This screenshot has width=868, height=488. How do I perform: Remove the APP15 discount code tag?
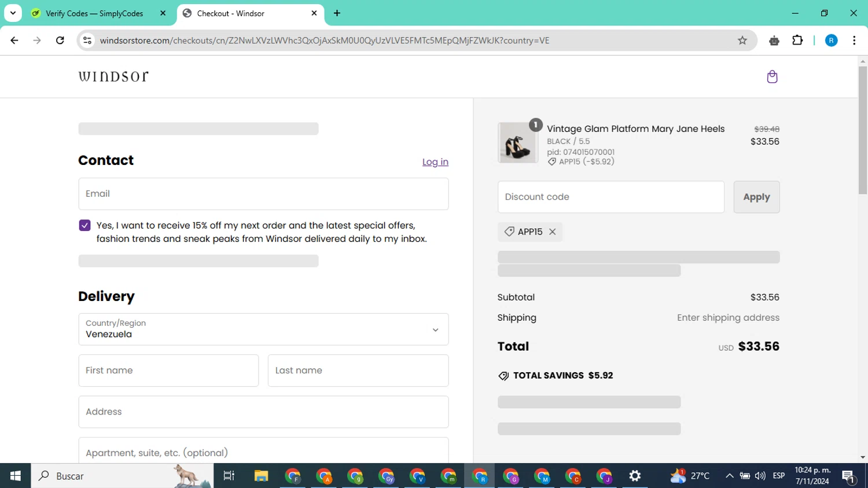[553, 232]
